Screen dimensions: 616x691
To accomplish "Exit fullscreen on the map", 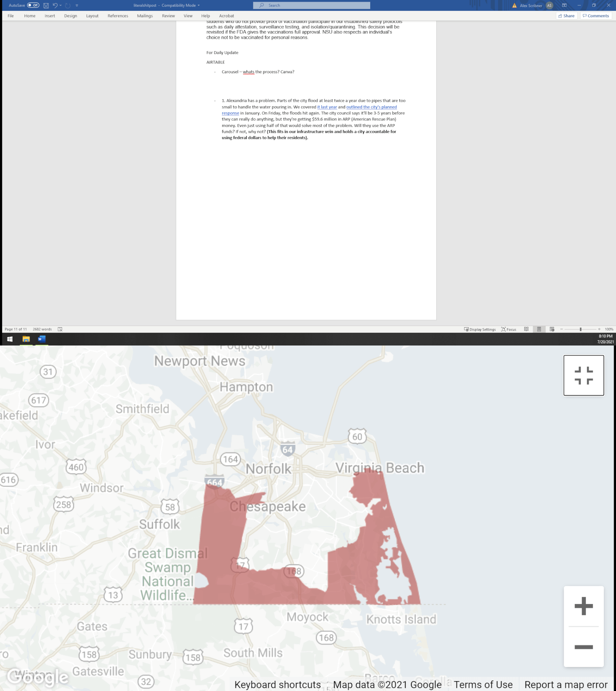I will point(584,375).
